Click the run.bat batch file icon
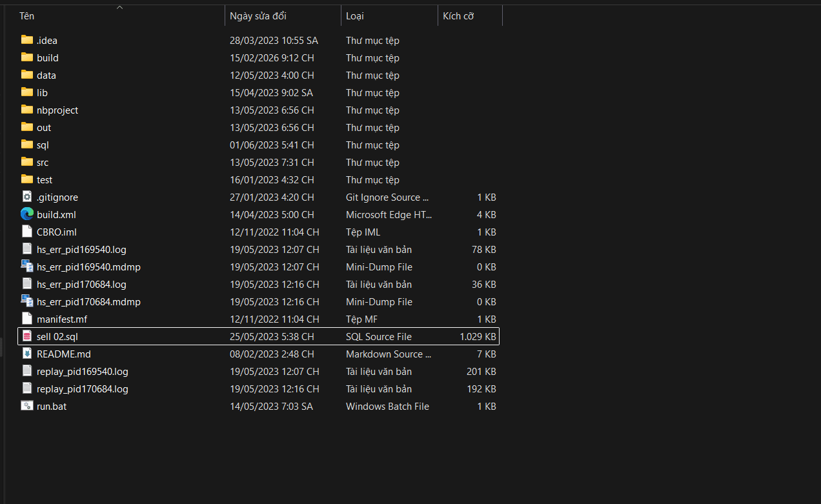Viewport: 821px width, 504px height. click(26, 406)
